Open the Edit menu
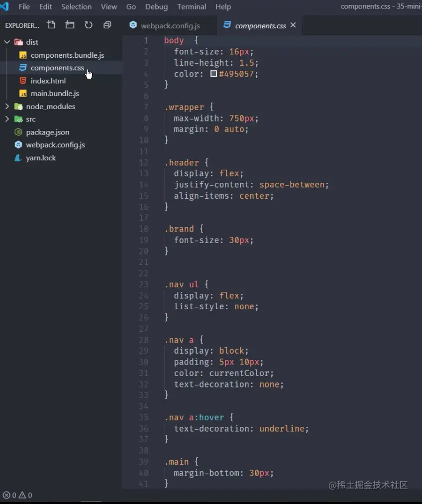The width and height of the screenshot is (422, 504). pyautogui.click(x=45, y=6)
